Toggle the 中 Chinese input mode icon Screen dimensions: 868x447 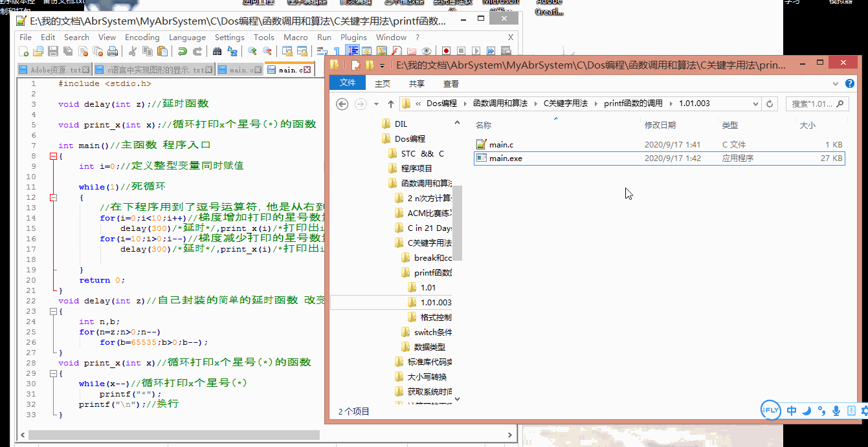(x=792, y=411)
